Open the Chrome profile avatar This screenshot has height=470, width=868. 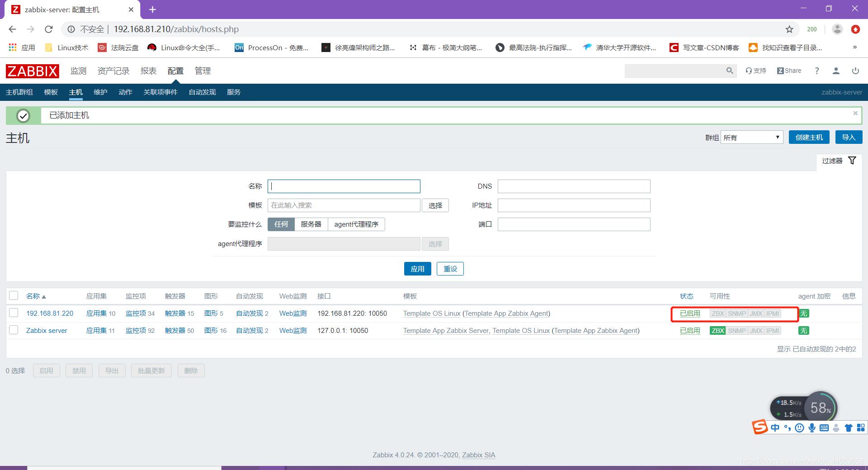pos(837,29)
